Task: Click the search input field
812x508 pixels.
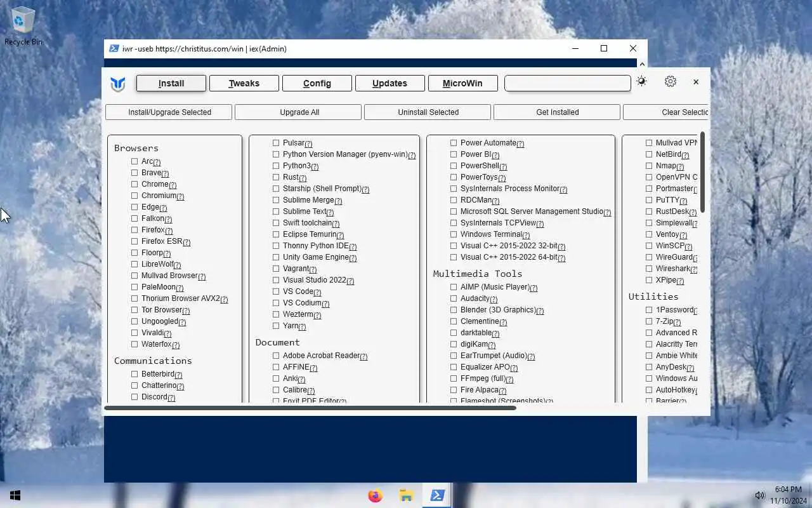Action: [x=568, y=83]
